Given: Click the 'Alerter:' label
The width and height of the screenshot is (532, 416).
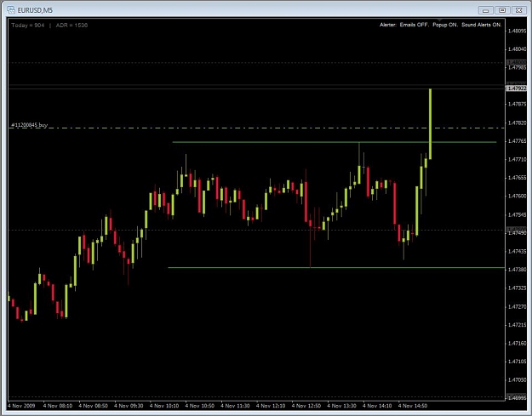Looking at the screenshot, I should click(388, 25).
